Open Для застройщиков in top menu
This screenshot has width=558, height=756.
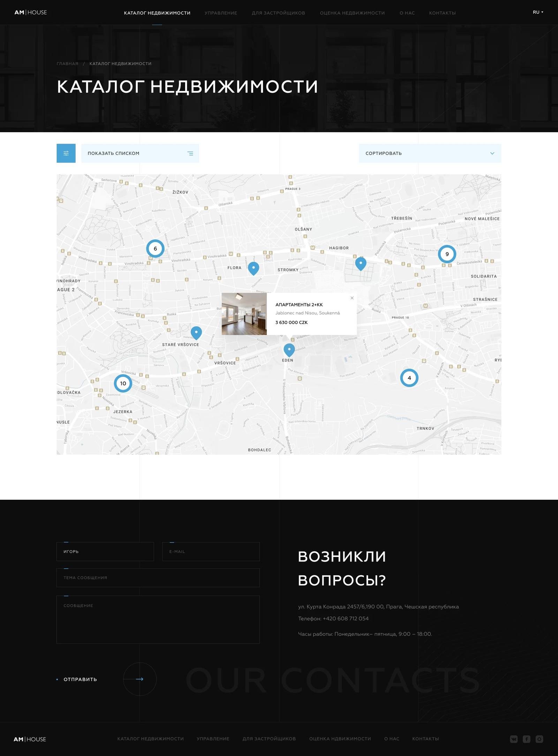[278, 13]
